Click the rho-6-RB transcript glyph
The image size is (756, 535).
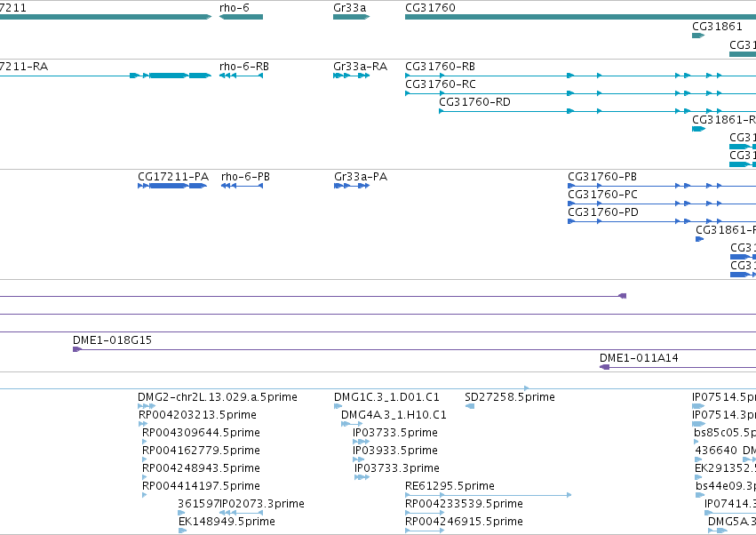[241, 76]
